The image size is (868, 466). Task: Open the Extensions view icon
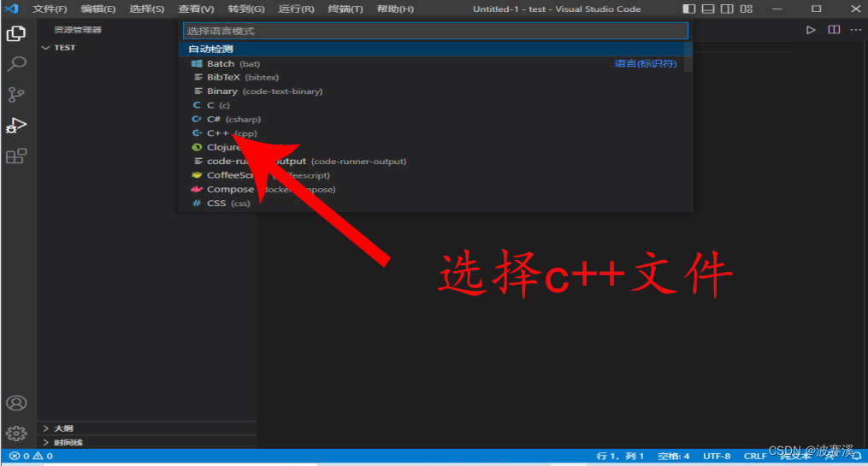(16, 156)
